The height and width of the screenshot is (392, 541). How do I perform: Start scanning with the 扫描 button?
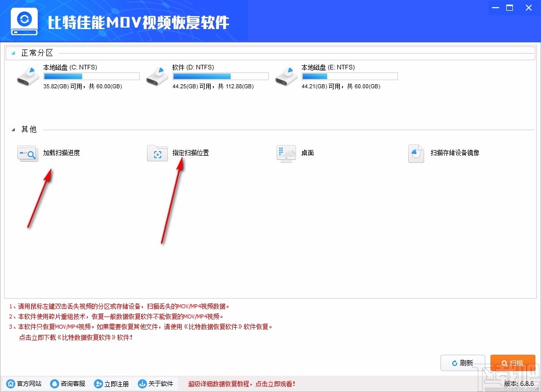[x=513, y=362]
